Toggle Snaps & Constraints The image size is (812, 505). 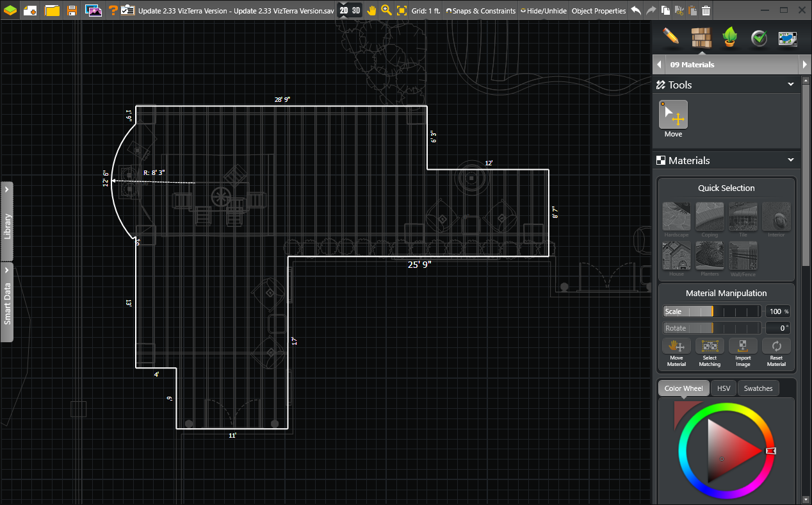coord(480,10)
